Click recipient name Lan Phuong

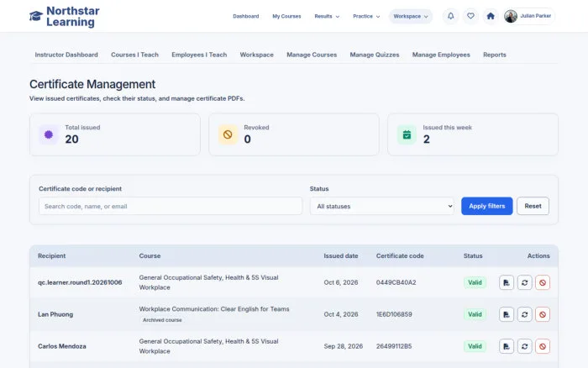[55, 314]
